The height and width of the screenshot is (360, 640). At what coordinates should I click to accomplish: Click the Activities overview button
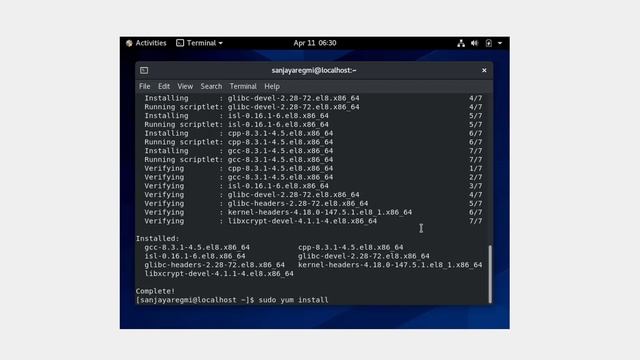[x=146, y=43]
